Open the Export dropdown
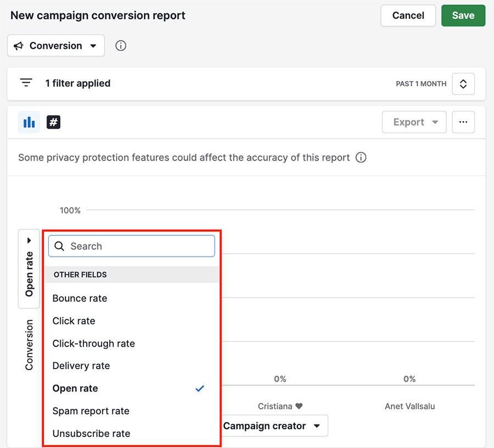This screenshot has height=448, width=494. tap(414, 122)
